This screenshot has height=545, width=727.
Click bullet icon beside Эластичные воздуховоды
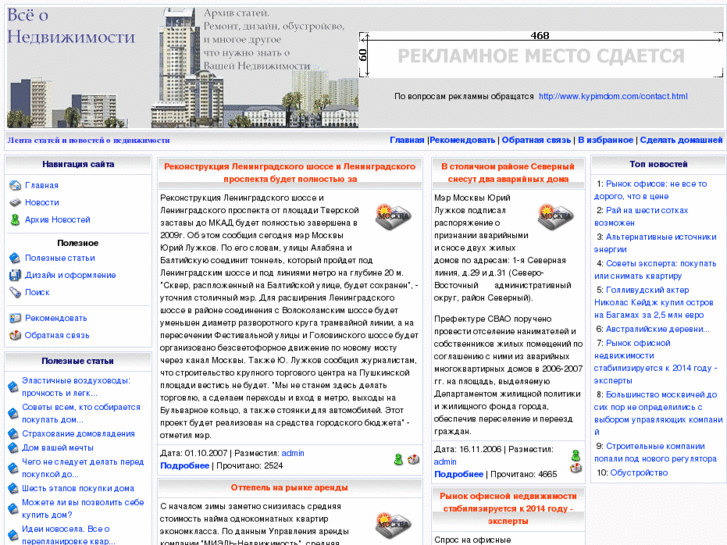pos(13,387)
